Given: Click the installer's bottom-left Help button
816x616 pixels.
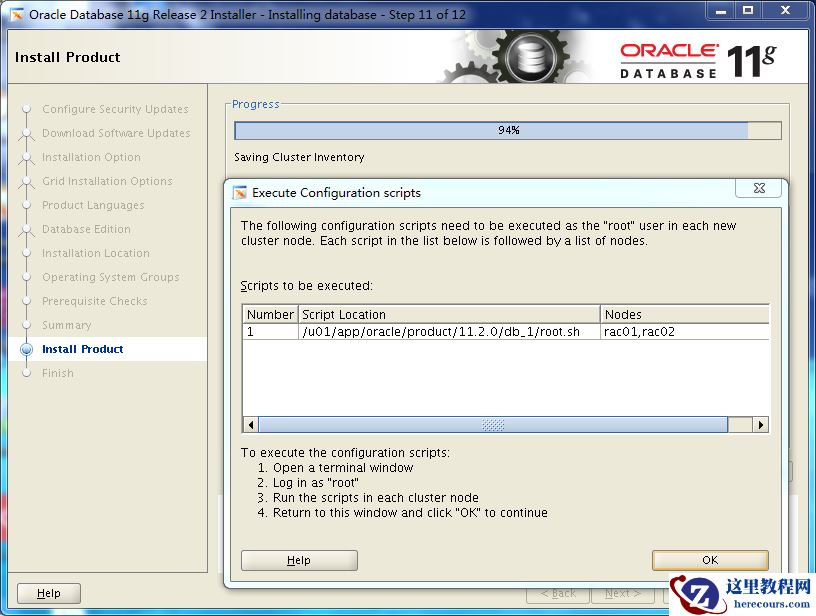Looking at the screenshot, I should click(x=49, y=593).
